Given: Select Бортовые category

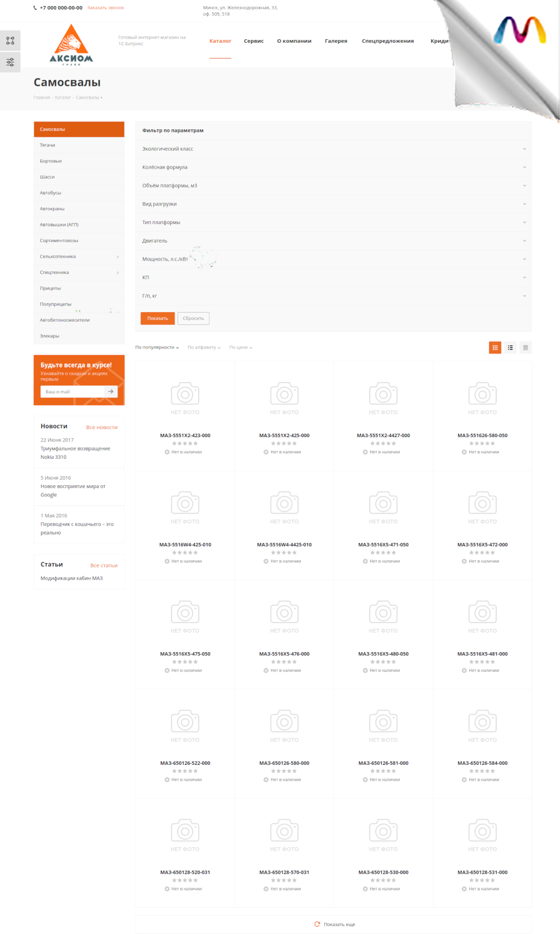Looking at the screenshot, I should [x=79, y=161].
